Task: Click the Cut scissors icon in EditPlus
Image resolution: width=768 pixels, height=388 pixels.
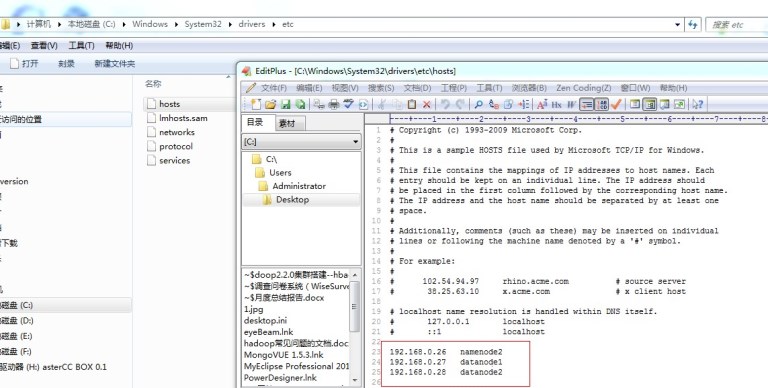Action: 382,104
